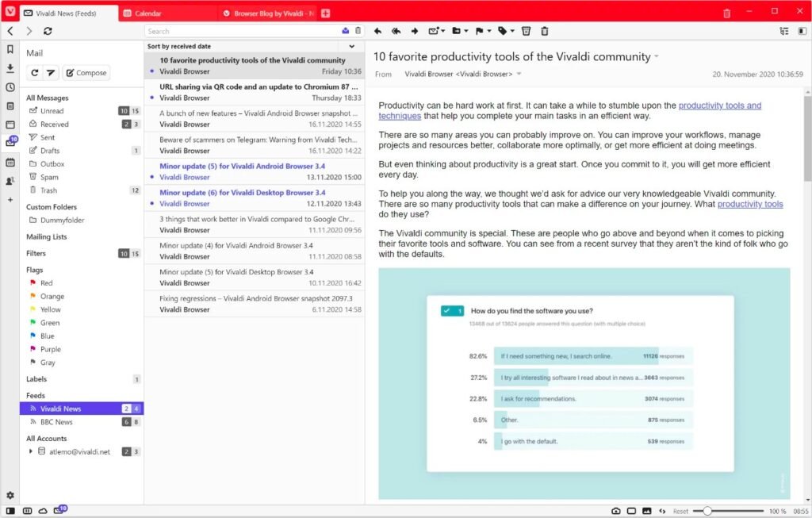Go back with the left arrow

pos(10,31)
